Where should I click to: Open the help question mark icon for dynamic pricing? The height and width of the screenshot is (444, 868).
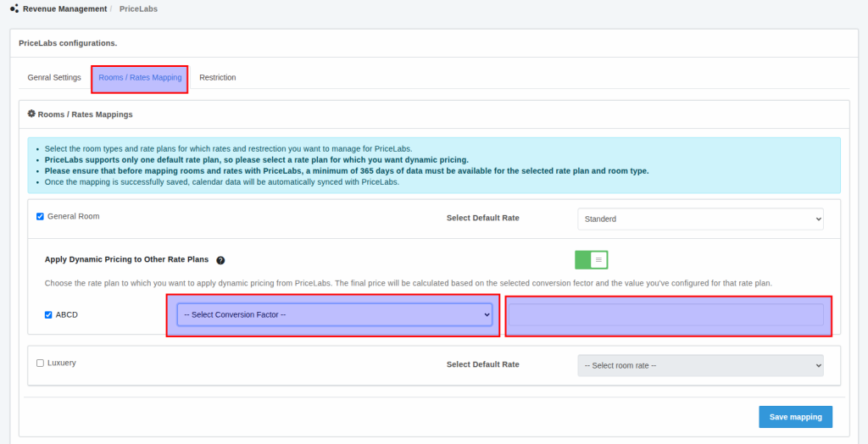[x=220, y=260]
